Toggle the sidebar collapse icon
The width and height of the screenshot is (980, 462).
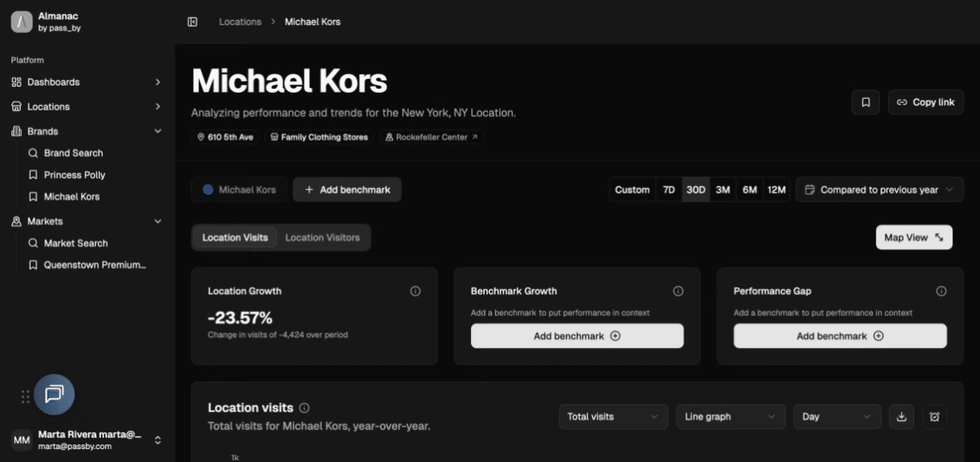[192, 21]
